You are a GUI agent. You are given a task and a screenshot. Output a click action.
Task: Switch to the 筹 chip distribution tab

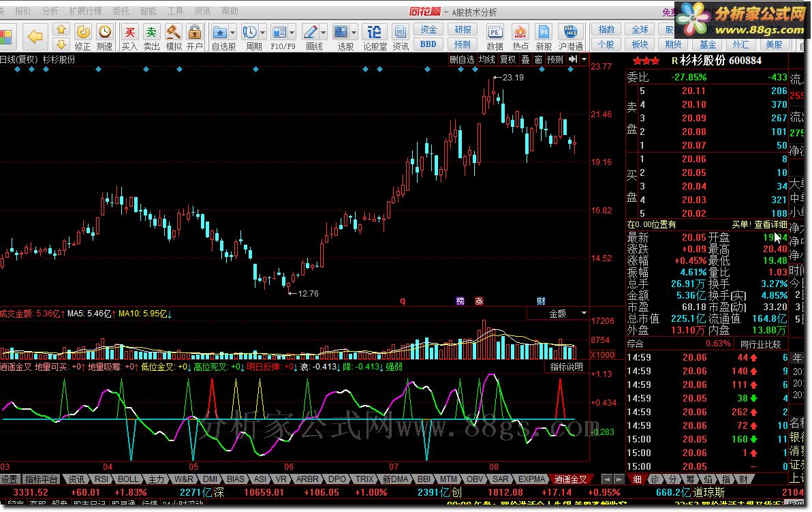pos(690,479)
